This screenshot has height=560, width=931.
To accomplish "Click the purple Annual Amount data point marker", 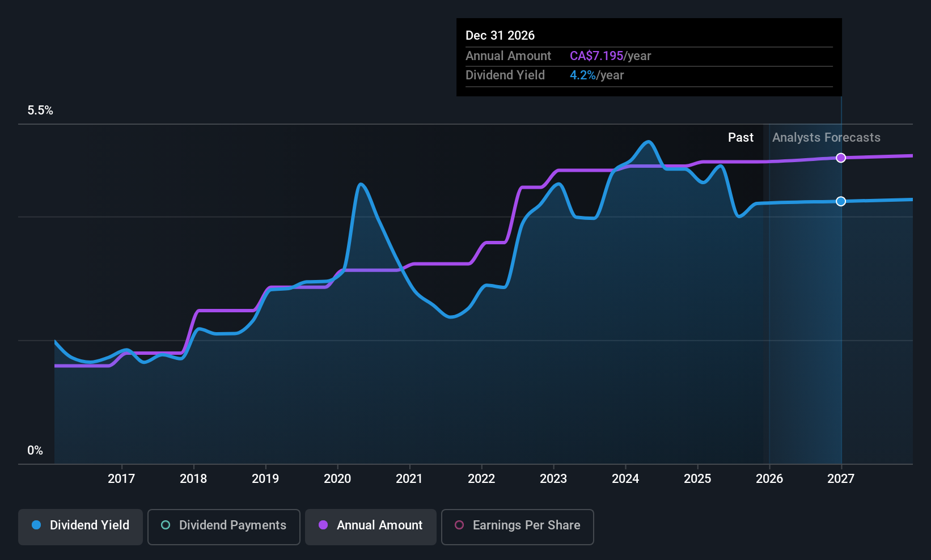I will [x=841, y=158].
